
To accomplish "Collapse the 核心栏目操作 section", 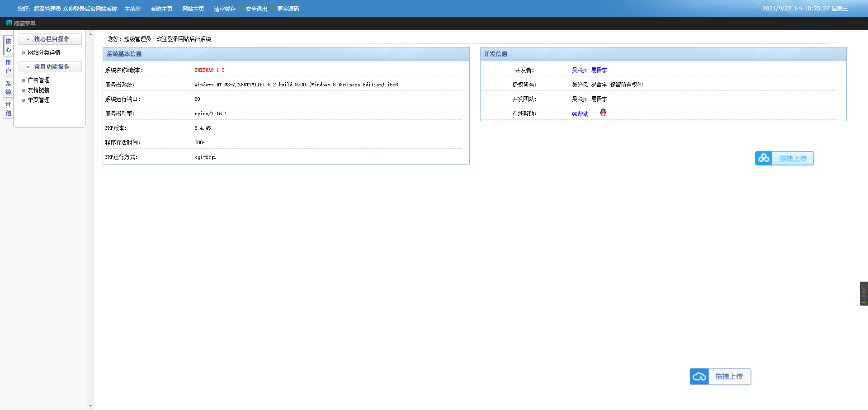I will pyautogui.click(x=50, y=39).
